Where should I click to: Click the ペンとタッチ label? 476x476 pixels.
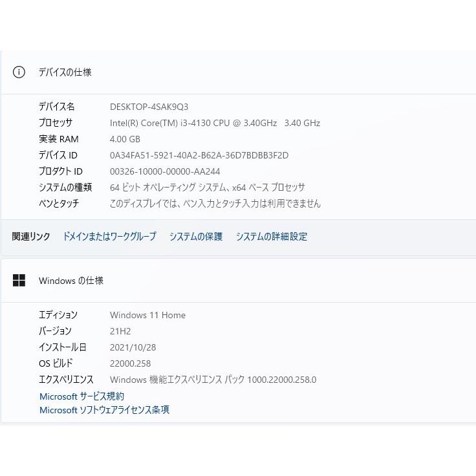click(x=59, y=203)
